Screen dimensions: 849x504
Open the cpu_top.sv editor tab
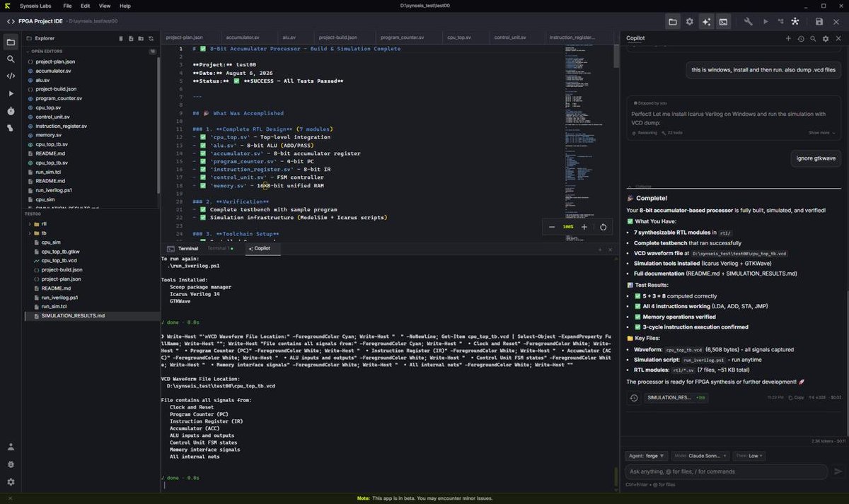tap(459, 37)
